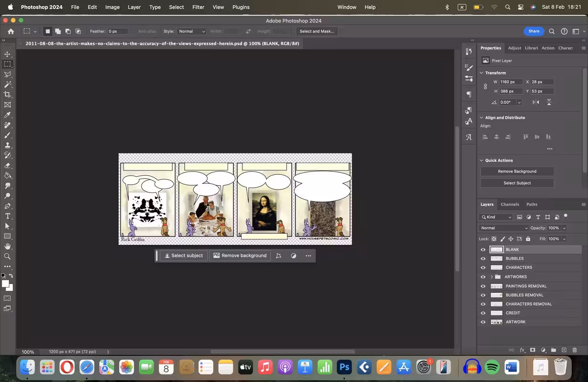Select the Zoom tool
Viewport: 588px width, 382px height.
pyautogui.click(x=7, y=256)
